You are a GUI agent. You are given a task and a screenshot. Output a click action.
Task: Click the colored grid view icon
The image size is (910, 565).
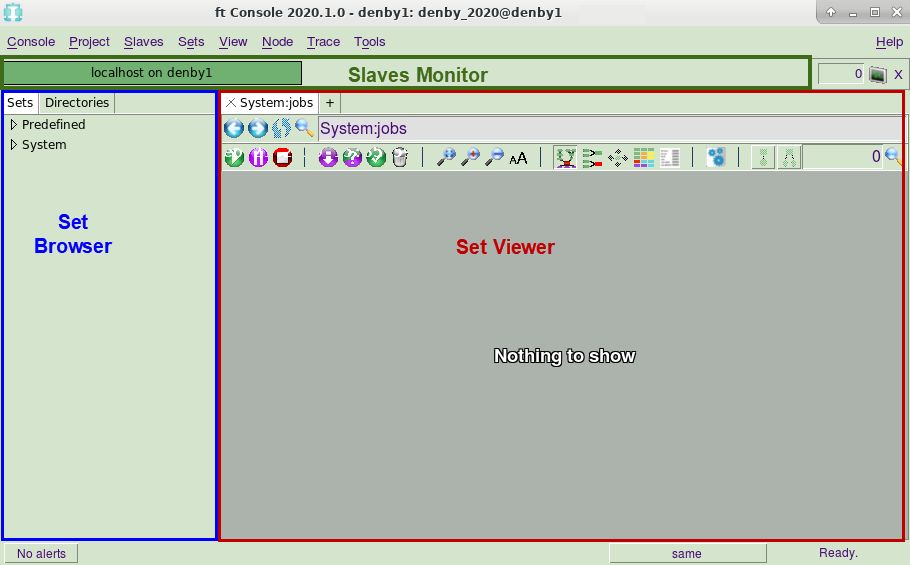point(644,157)
